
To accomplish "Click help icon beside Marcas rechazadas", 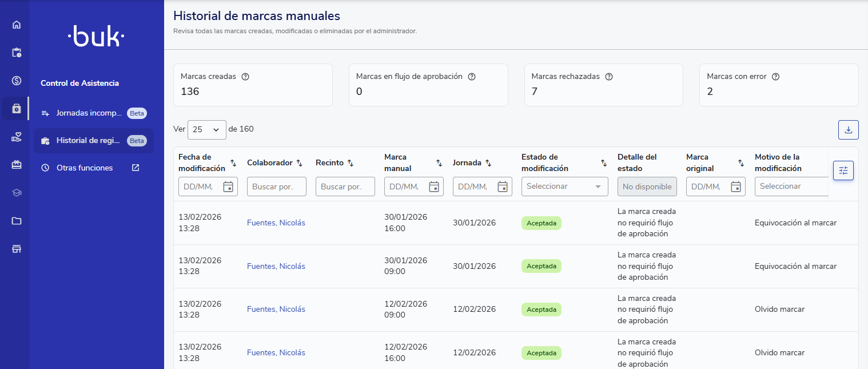I will [609, 77].
